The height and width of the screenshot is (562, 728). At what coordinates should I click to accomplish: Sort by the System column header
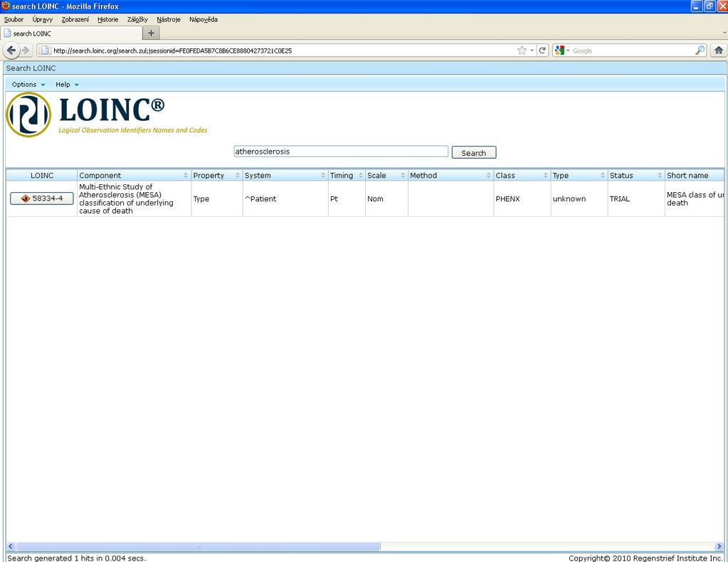pos(285,176)
